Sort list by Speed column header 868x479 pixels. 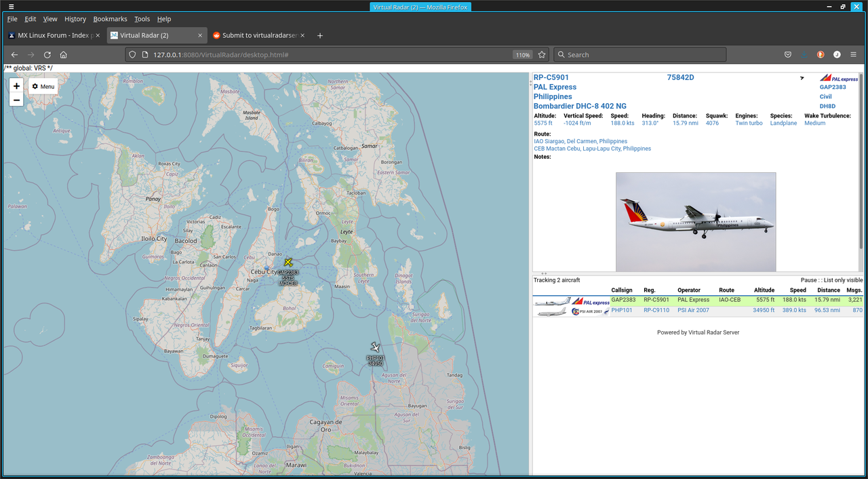[x=797, y=290]
